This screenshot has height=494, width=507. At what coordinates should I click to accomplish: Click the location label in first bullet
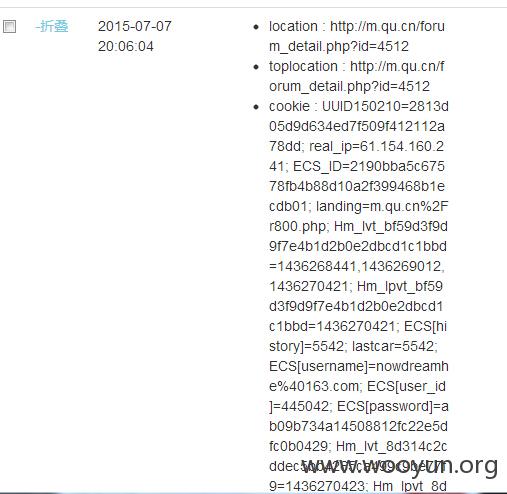pyautogui.click(x=293, y=26)
